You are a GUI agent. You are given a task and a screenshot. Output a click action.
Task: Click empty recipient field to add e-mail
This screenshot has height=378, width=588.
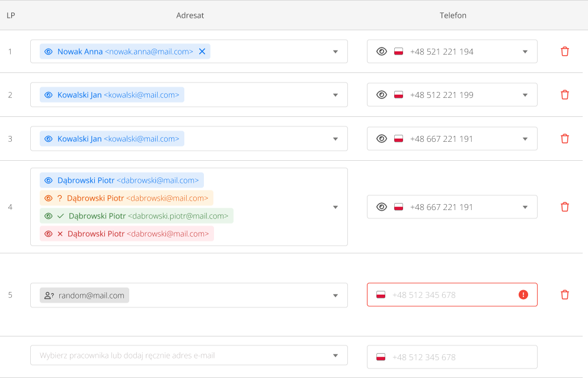coord(178,355)
